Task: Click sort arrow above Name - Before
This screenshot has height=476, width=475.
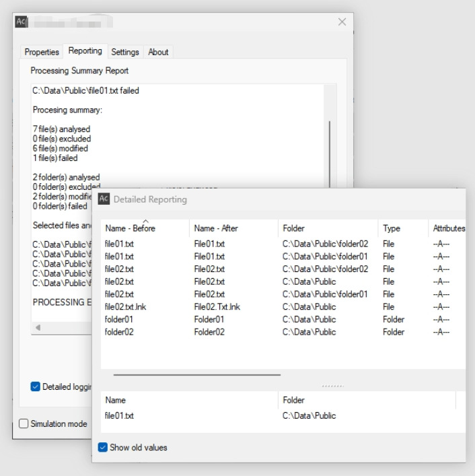Action: pos(145,222)
